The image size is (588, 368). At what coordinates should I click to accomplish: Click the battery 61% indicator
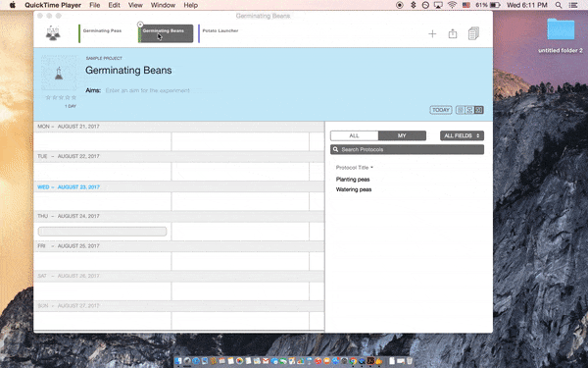(488, 5)
